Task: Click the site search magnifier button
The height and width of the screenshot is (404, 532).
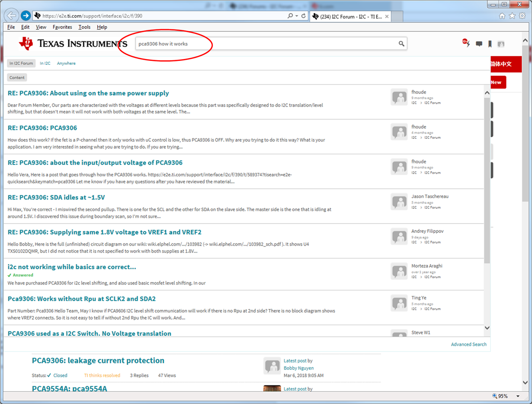Action: point(401,44)
